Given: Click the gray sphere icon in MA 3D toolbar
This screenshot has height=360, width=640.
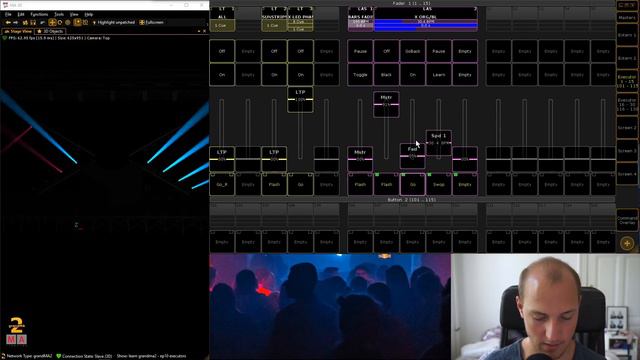Looking at the screenshot, I should tap(68, 22).
